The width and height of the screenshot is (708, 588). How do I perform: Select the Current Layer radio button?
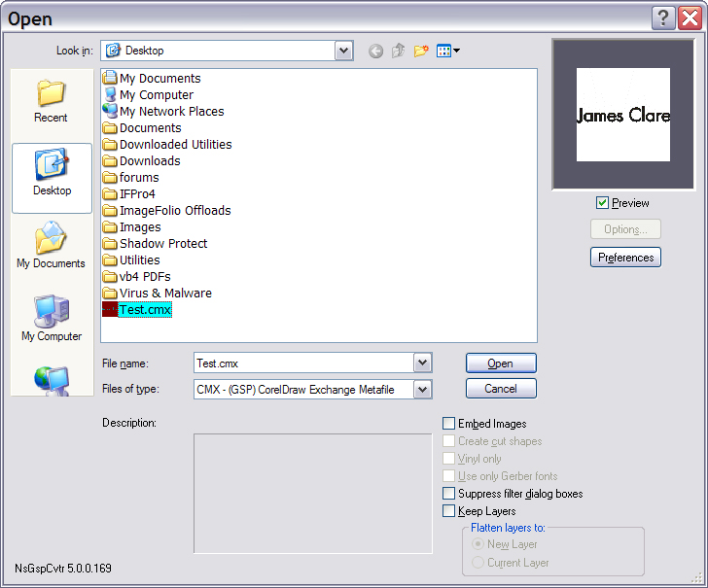pos(478,563)
